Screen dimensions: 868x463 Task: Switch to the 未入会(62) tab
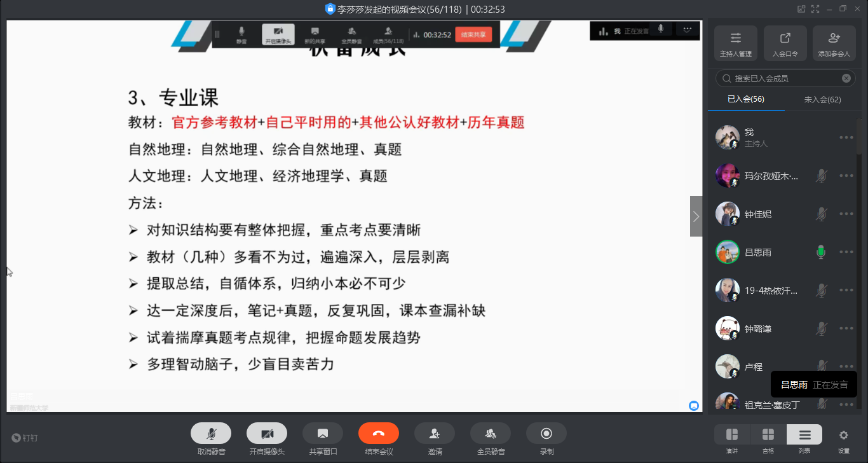click(x=822, y=99)
